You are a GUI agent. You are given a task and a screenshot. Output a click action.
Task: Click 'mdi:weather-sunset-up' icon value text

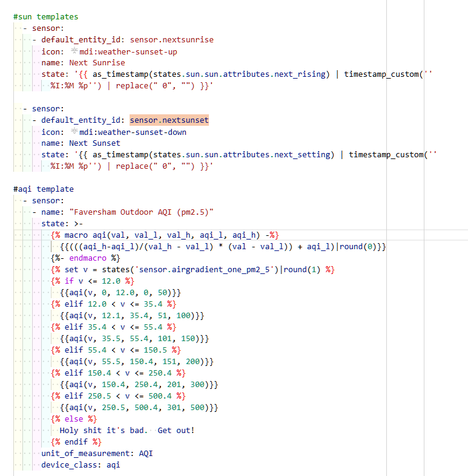[128, 52]
